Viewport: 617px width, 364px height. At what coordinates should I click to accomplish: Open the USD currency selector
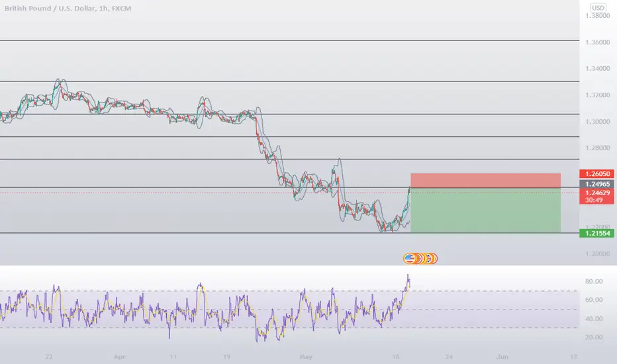[598, 8]
